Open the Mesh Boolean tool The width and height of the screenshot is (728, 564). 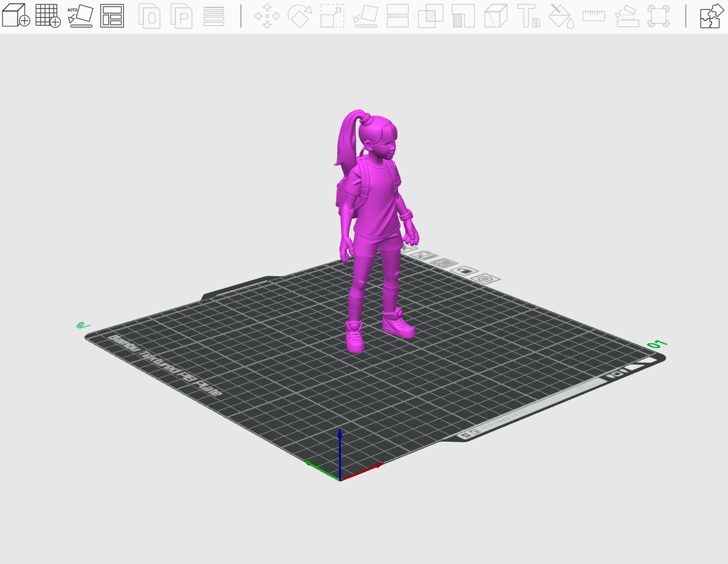click(x=430, y=15)
